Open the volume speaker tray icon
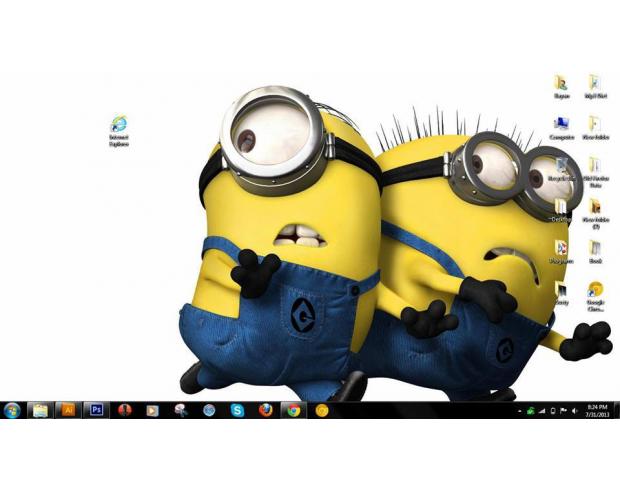 point(574,411)
